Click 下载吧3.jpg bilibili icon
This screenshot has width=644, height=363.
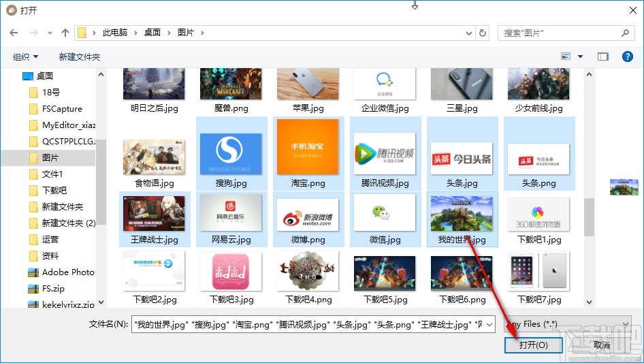(x=231, y=271)
